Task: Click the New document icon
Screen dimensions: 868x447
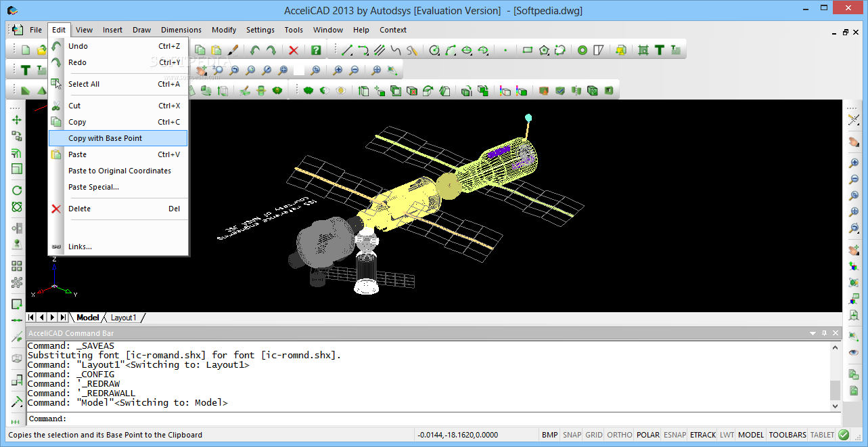Action: click(x=26, y=50)
